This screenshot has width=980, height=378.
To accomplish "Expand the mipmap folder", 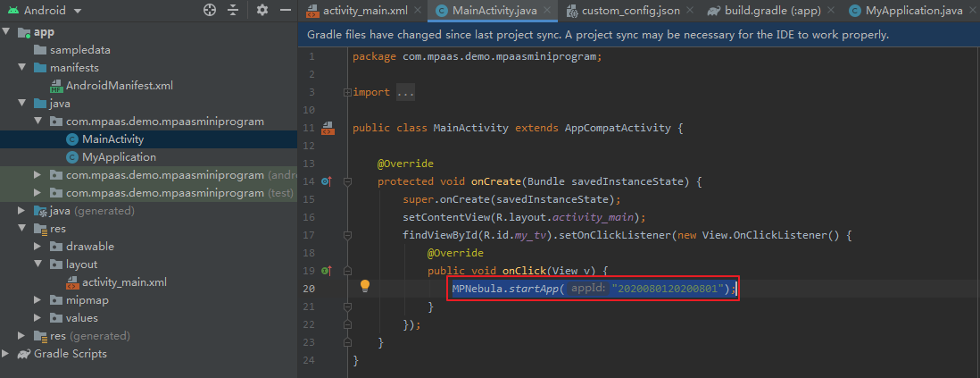I will 38,300.
